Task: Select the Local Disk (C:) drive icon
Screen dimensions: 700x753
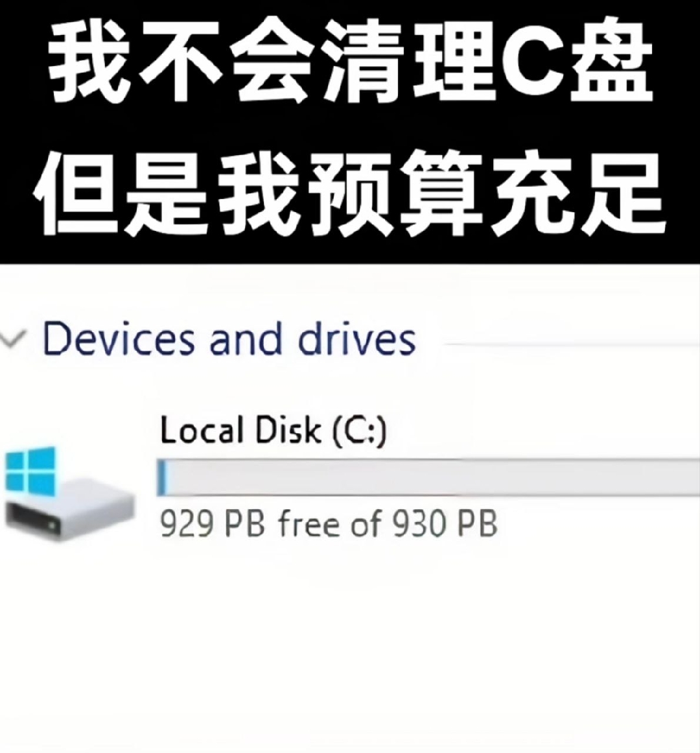Action: [69, 494]
